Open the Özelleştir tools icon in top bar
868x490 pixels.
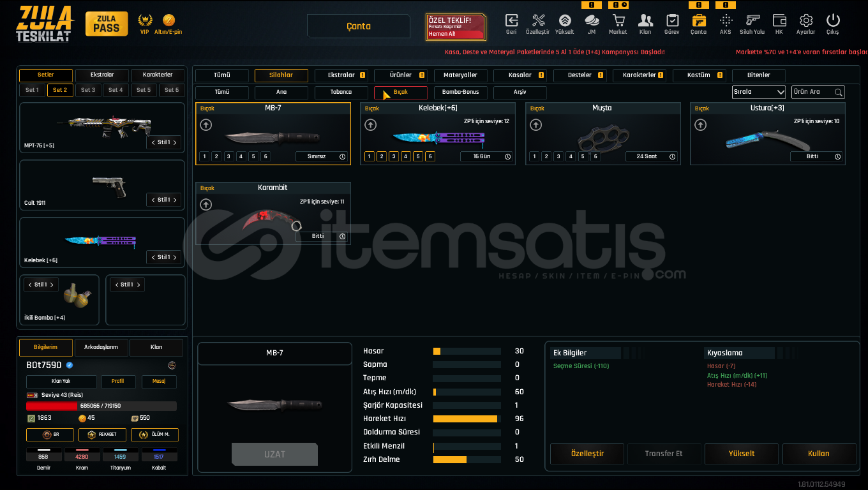point(537,20)
